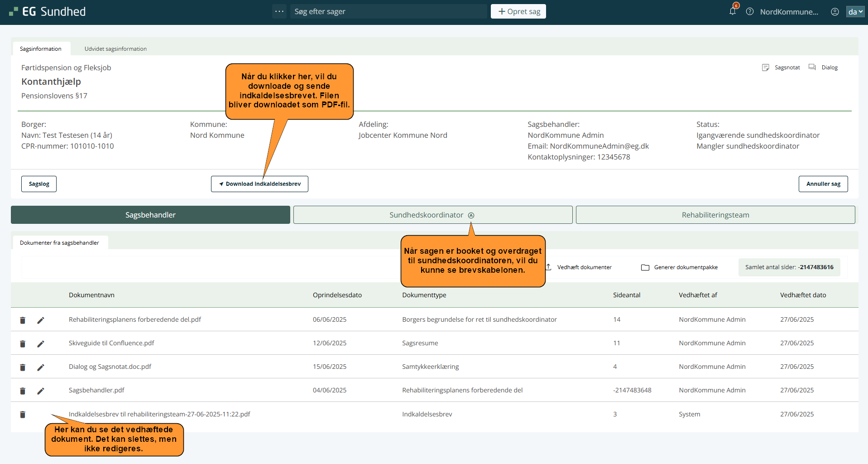Open the notifications bell icon

[x=732, y=11]
